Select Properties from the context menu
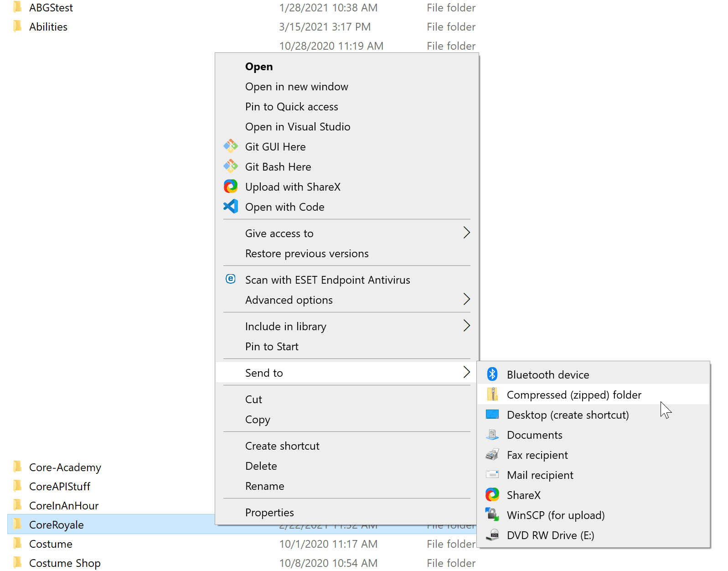The height and width of the screenshot is (571, 728). [269, 513]
